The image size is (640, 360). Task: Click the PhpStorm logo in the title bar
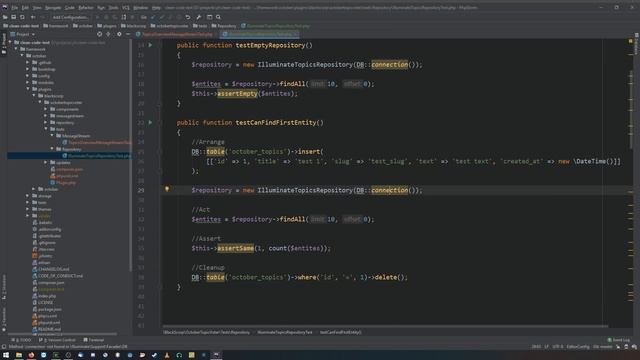tap(4, 7)
